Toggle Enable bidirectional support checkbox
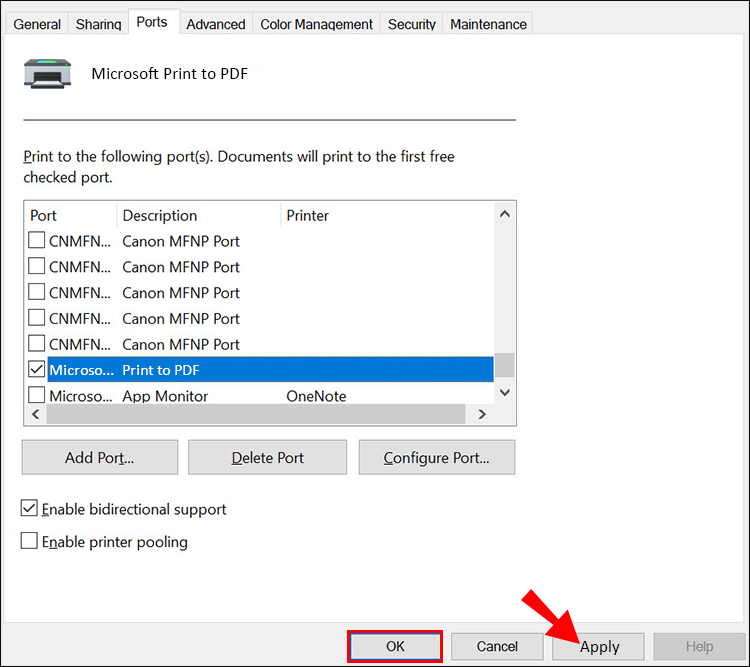This screenshot has height=667, width=750. pyautogui.click(x=29, y=508)
